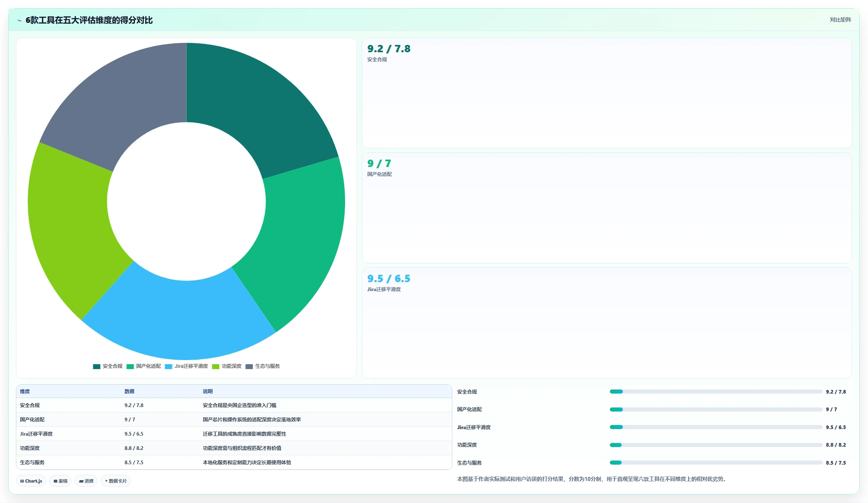Click the 功能深度 cell in the table
868x503 pixels.
click(x=30, y=448)
